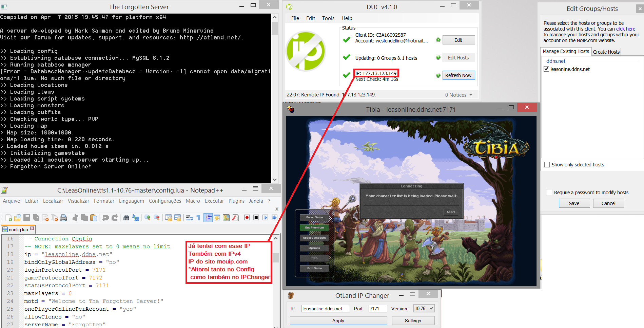Click Open file icon in Notepad++ toolbar
This screenshot has width=644, height=328.
18,218
